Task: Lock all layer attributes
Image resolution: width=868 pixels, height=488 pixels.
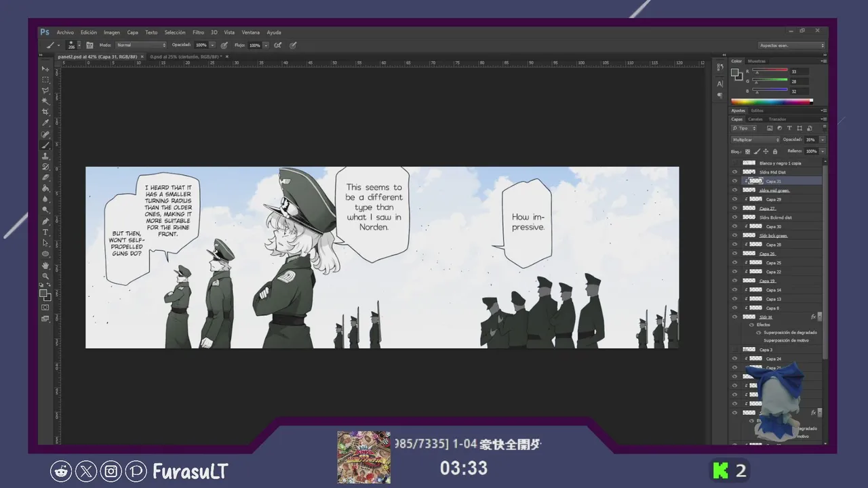Action: 776,152
